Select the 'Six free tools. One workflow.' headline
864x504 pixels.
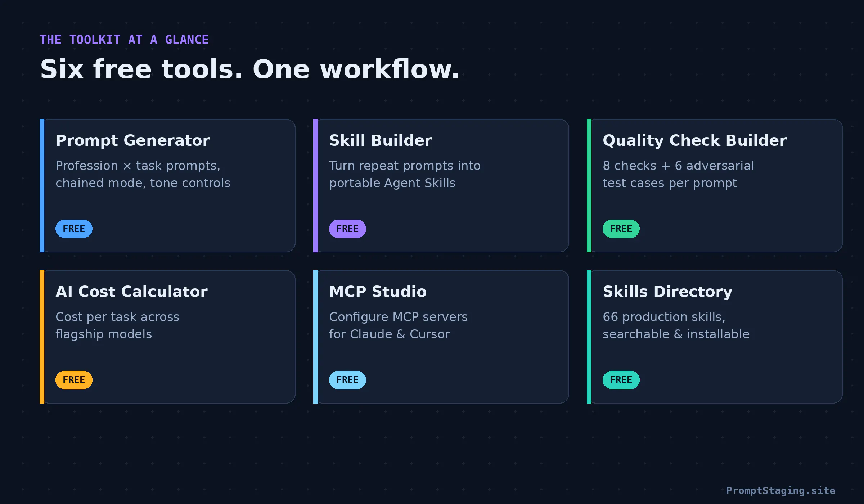click(250, 69)
